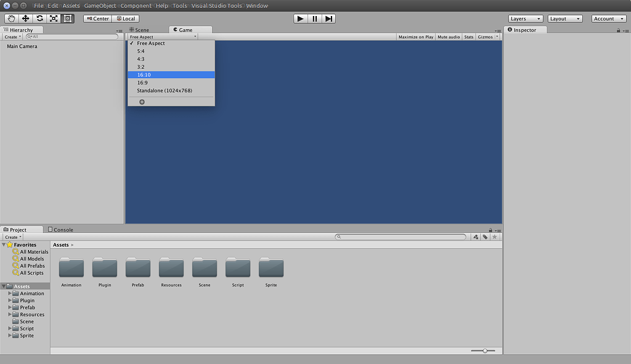Select 16:9 from the aspect ratio list
Viewport: 631px width, 364px height.
(x=142, y=82)
